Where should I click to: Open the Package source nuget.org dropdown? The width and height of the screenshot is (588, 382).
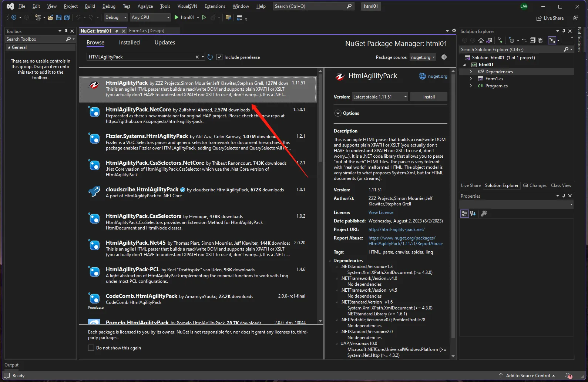(x=423, y=57)
